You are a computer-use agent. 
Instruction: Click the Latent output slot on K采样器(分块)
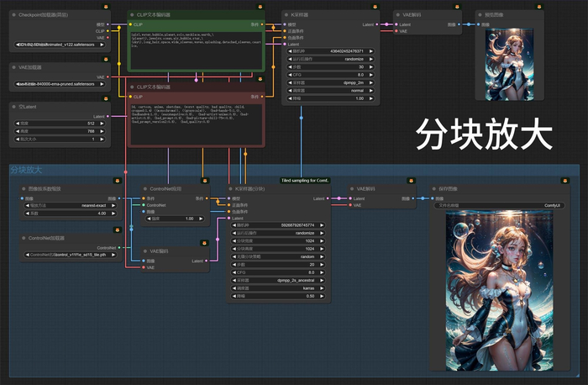click(328, 198)
